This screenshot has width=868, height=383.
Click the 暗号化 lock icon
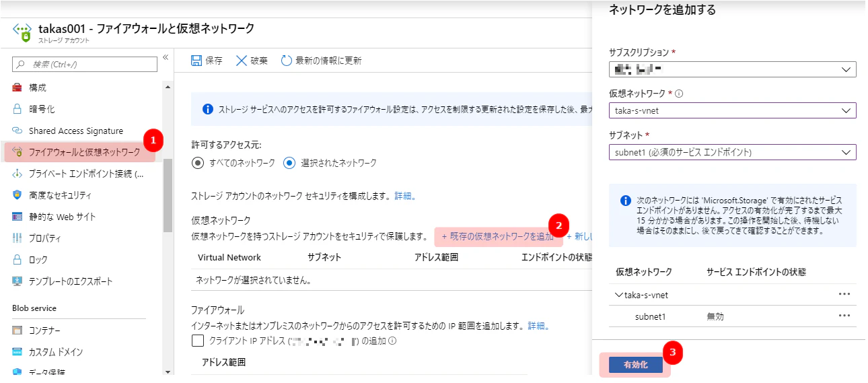point(17,109)
